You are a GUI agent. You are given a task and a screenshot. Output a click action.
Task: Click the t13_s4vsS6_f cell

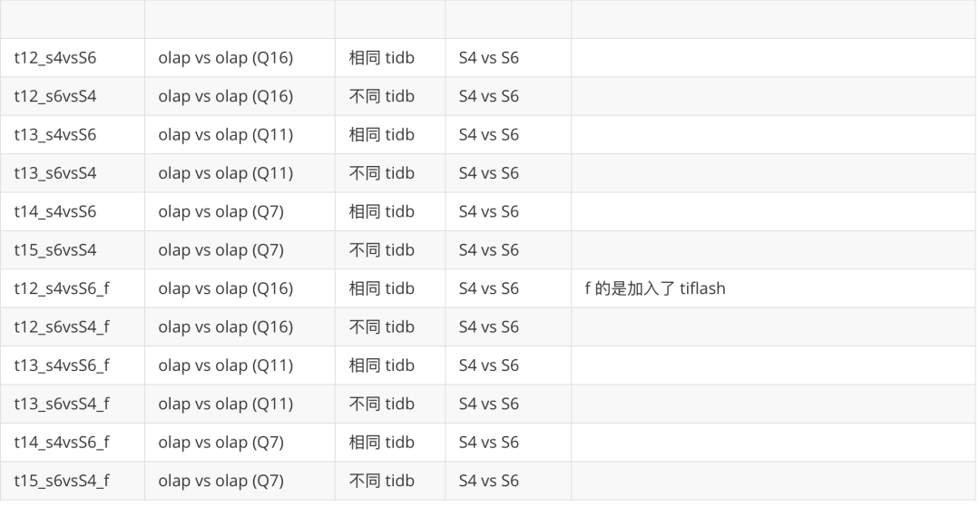pos(62,365)
